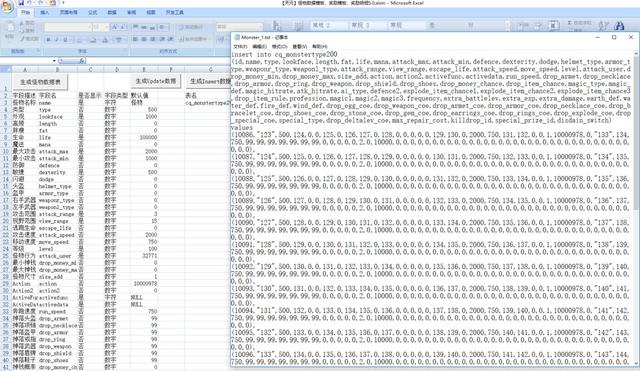Toggle Italic formatting in Excel ribbon

[57, 40]
